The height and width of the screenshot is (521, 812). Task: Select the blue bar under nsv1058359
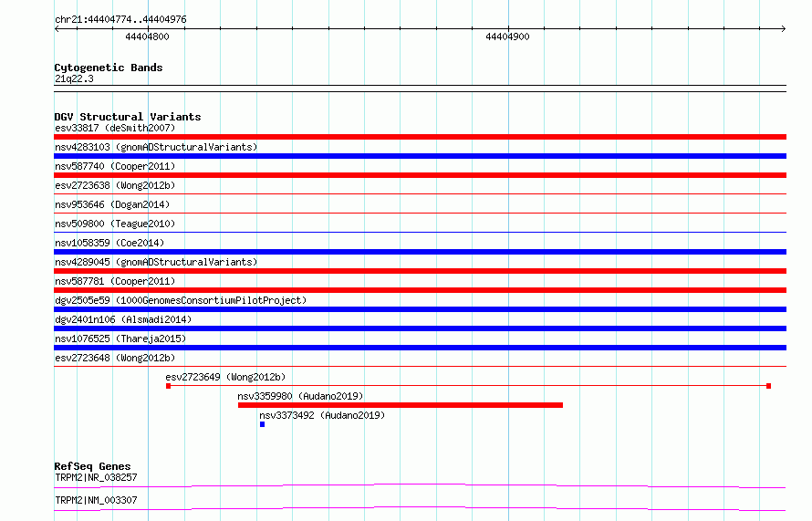click(420, 252)
